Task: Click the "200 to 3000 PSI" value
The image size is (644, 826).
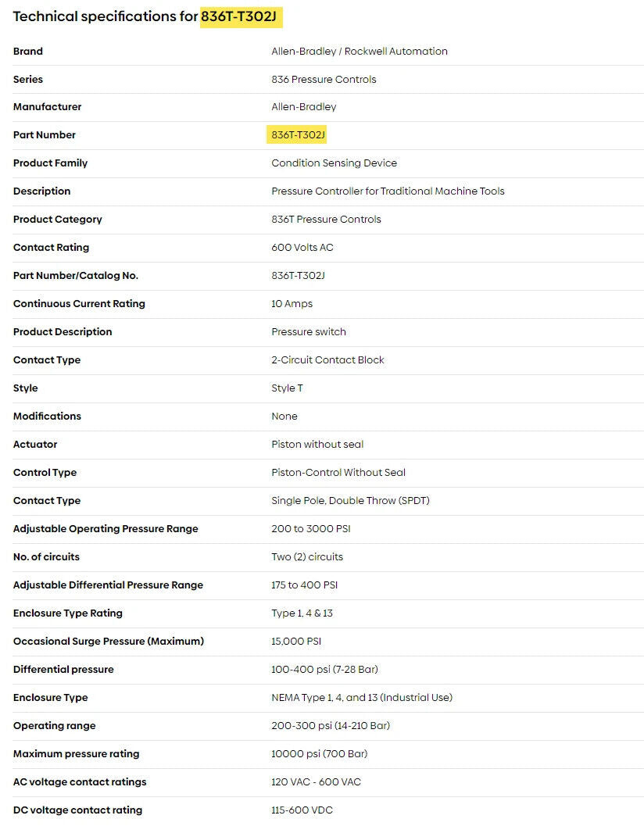Action: tap(310, 529)
